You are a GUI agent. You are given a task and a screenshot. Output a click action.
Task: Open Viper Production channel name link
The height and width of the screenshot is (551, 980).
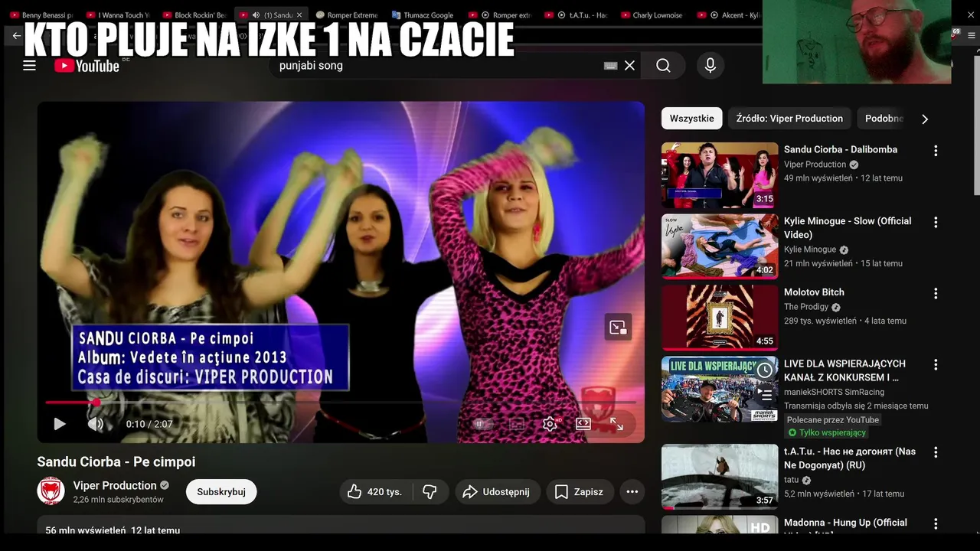click(x=115, y=485)
